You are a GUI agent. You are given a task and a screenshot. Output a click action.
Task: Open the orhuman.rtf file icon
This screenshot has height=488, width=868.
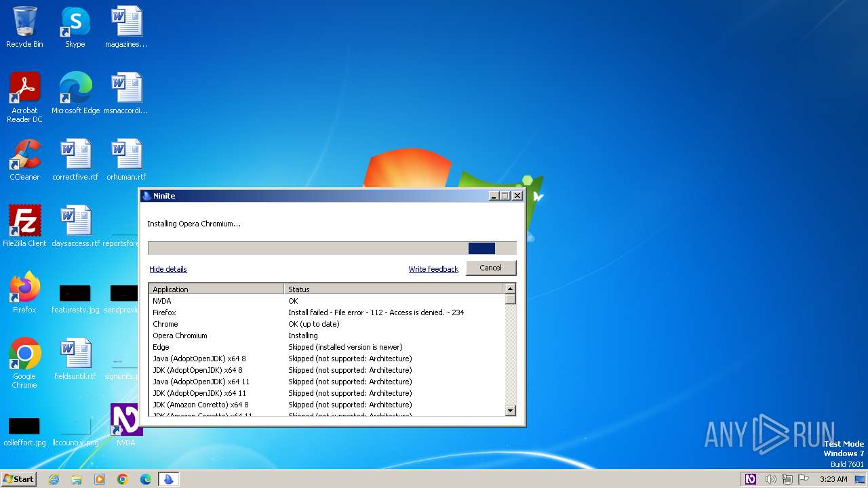126,159
